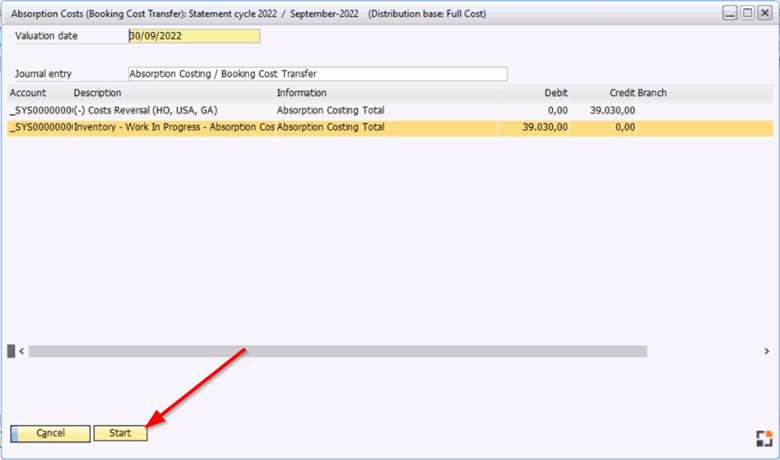780x460 pixels.
Task: Click the Journal entry text field
Action: [317, 74]
